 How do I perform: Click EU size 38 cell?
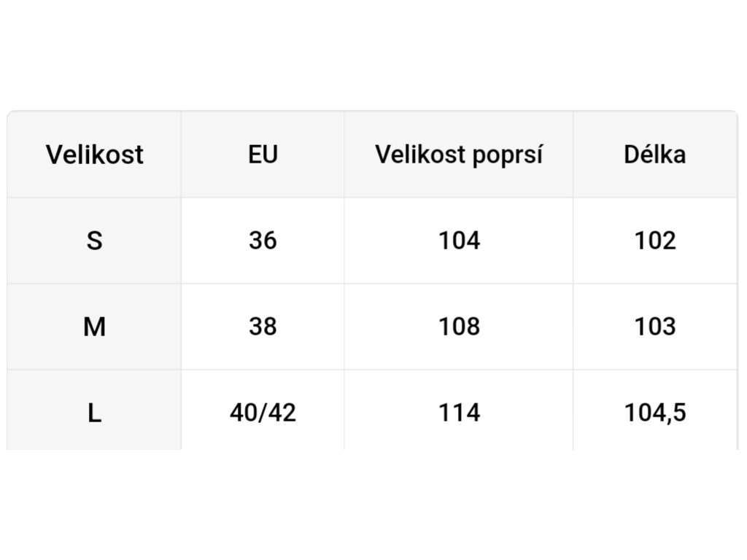[263, 327]
